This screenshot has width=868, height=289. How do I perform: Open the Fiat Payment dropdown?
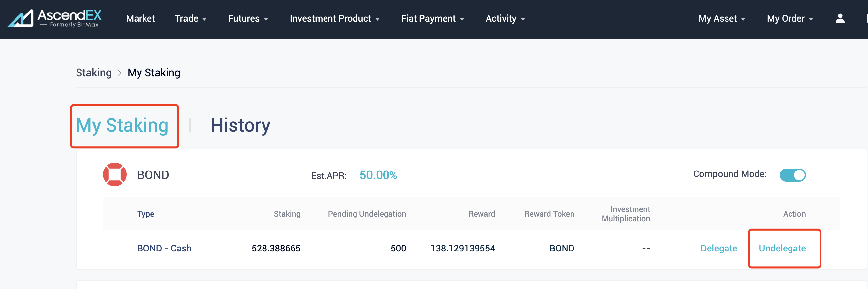point(432,18)
